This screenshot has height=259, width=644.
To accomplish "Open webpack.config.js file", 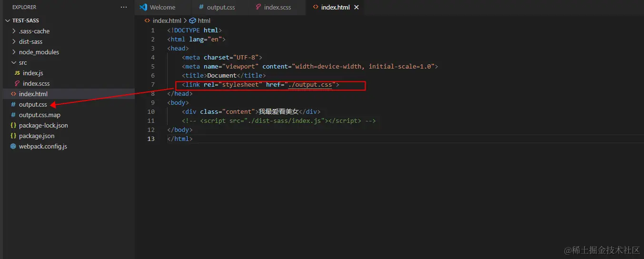I will tap(43, 146).
